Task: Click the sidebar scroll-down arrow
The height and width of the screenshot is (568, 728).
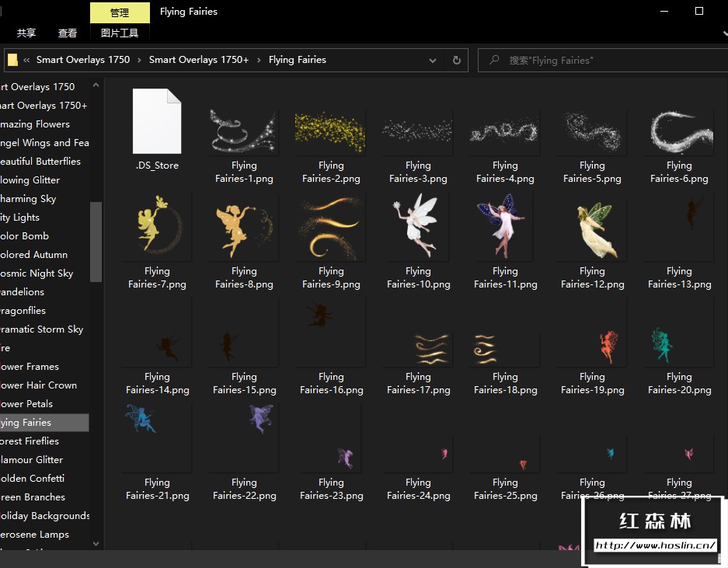Action: tap(96, 544)
